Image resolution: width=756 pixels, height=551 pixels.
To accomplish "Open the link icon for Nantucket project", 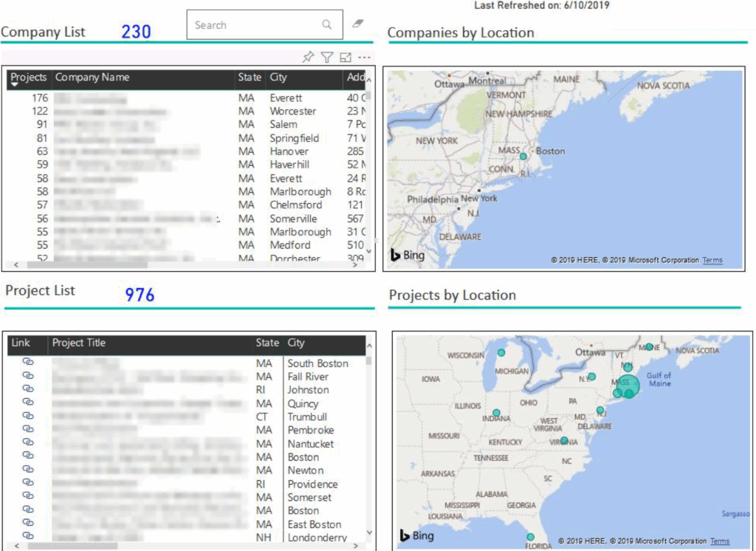I will [x=28, y=444].
